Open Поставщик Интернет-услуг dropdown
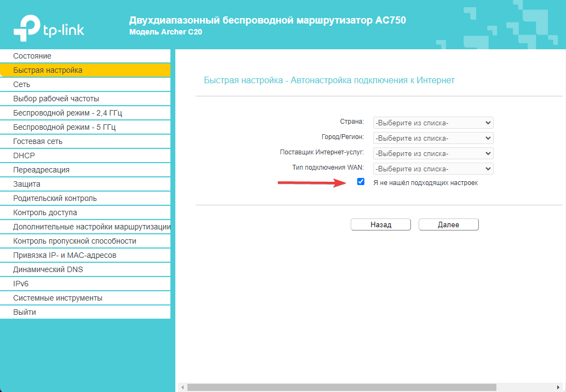Image resolution: width=566 pixels, height=392 pixels. click(x=433, y=153)
